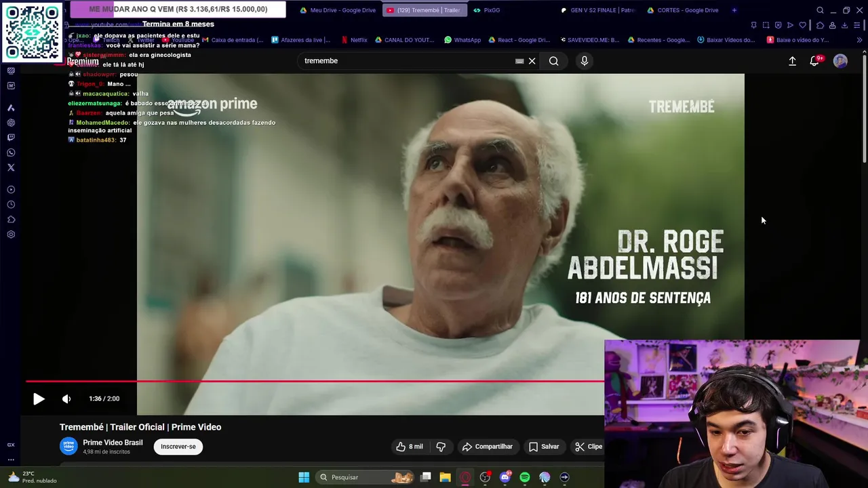Open the browser downloads icon
This screenshot has width=868, height=488.
(844, 25)
